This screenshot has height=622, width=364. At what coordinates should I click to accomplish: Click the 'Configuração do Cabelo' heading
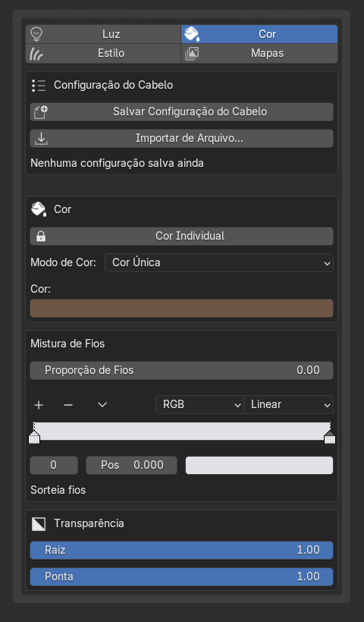(x=114, y=85)
